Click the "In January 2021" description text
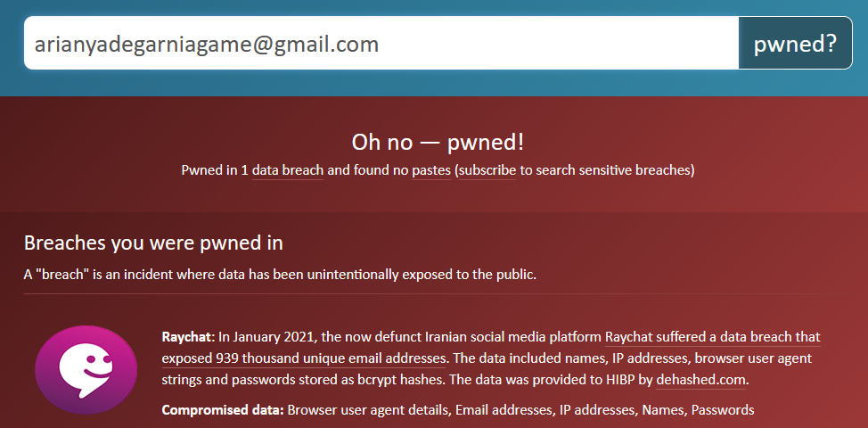The image size is (868, 428). (x=267, y=337)
